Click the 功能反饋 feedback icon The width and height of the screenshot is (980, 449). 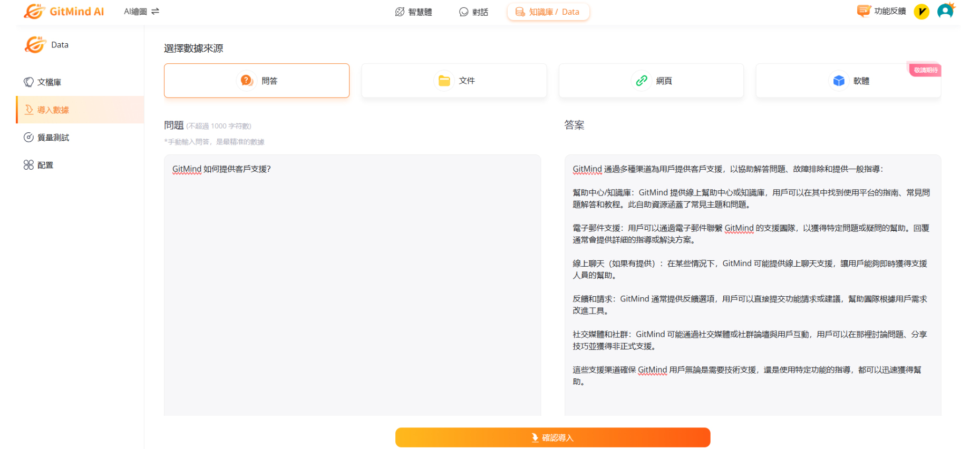[x=863, y=11]
